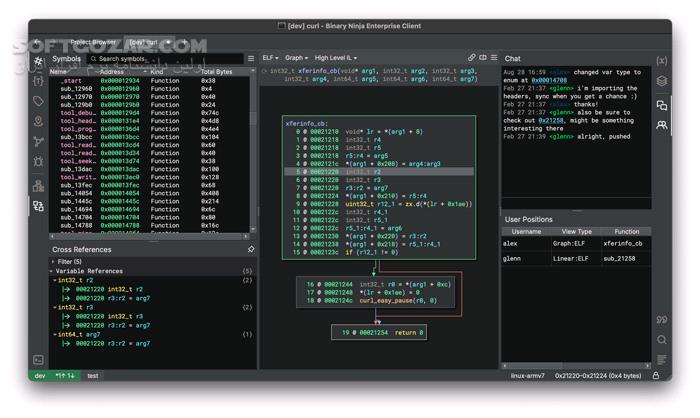
Task: Sort user positions by Function column header
Action: (626, 231)
